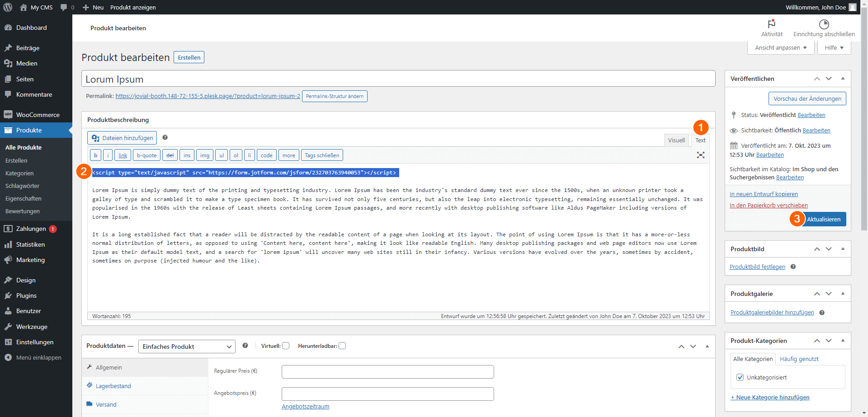Switch editor to the Visuell tab
The width and height of the screenshot is (868, 417).
pos(676,140)
